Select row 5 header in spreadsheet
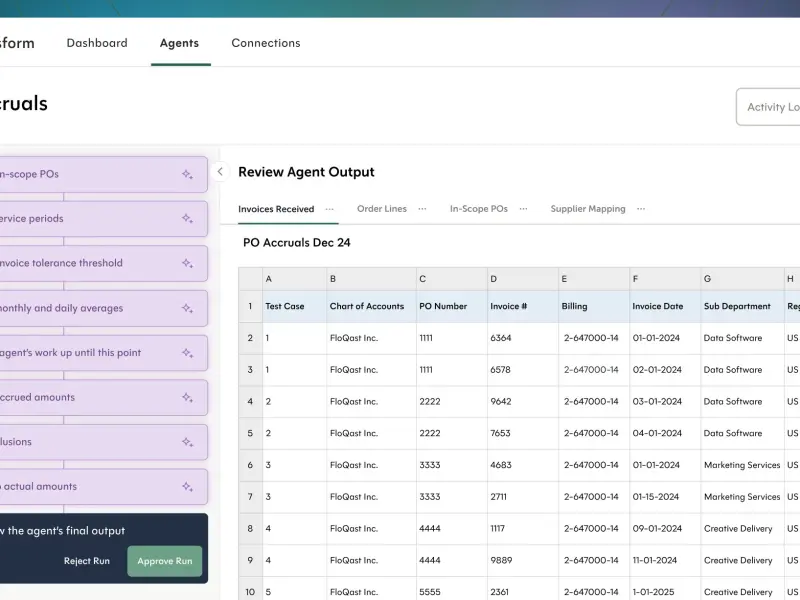Image resolution: width=800 pixels, height=600 pixels. click(x=251, y=433)
